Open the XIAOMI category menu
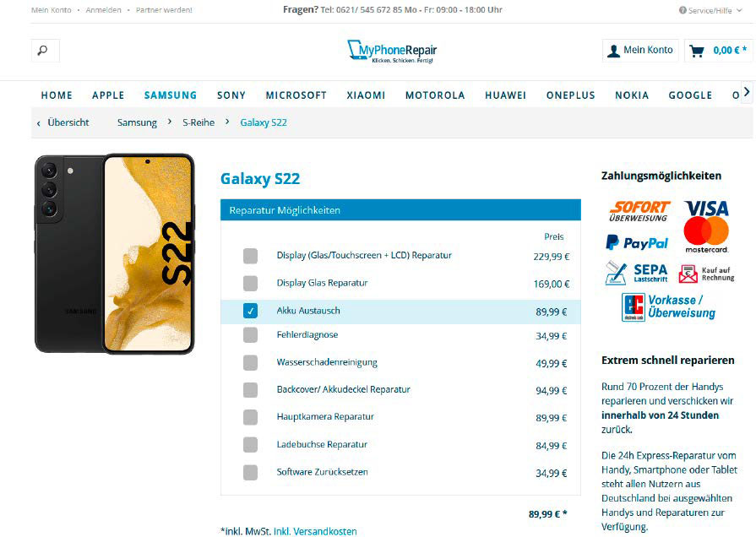756x537 pixels. point(366,95)
